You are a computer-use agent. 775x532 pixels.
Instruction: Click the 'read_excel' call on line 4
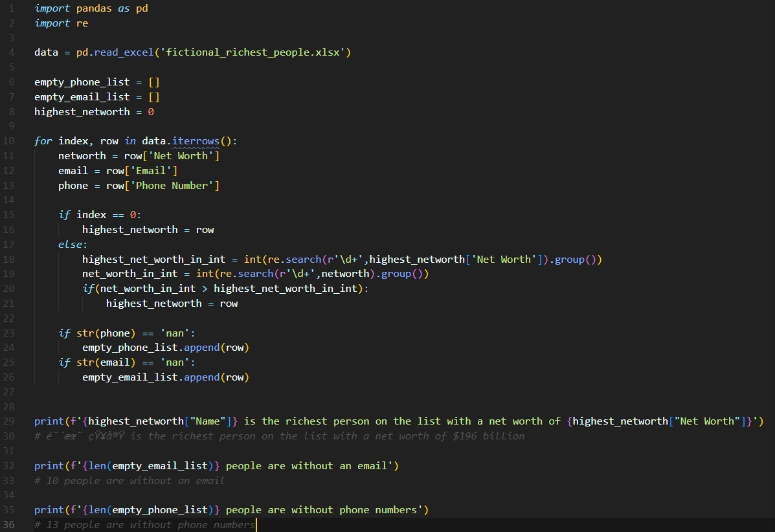point(124,52)
